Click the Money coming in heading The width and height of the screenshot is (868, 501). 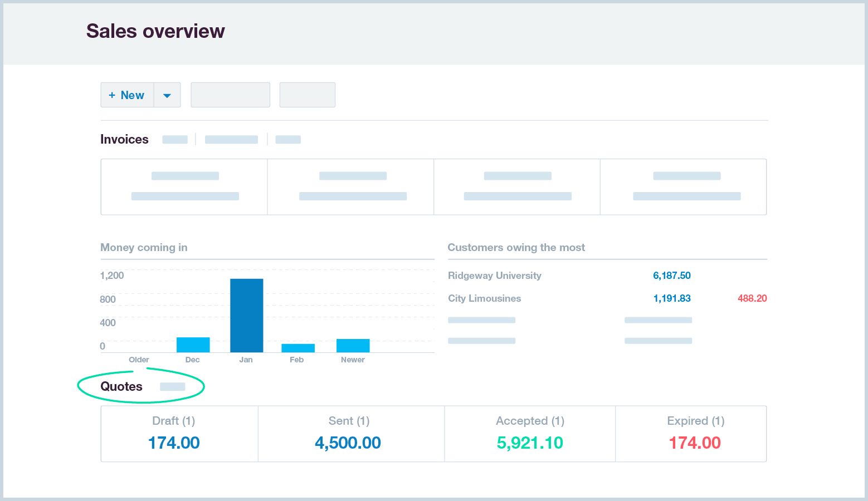click(x=143, y=247)
